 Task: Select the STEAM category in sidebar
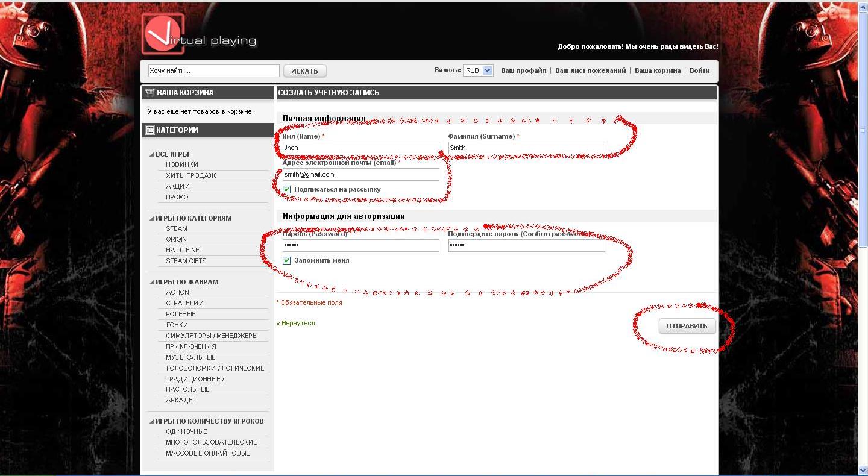177,228
